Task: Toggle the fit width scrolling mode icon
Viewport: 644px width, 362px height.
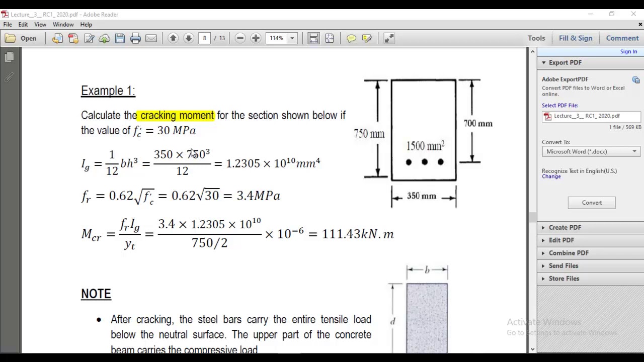Action: coord(313,38)
